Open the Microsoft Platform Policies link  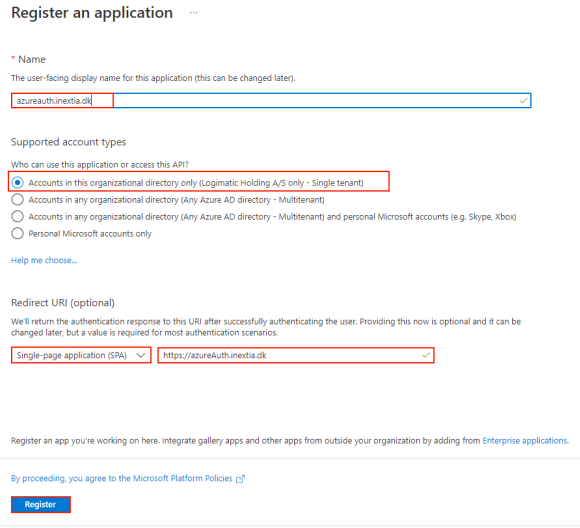(122, 478)
